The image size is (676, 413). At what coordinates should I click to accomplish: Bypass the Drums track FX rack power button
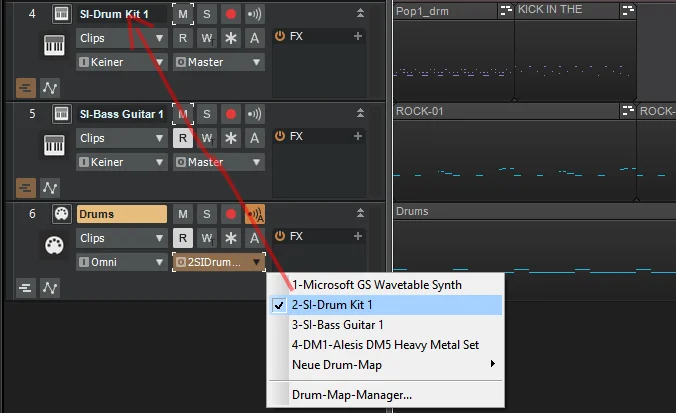pos(280,236)
